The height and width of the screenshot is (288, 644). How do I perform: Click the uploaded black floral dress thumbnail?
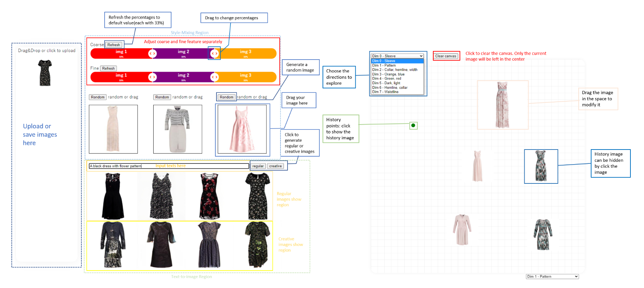tap(45, 73)
